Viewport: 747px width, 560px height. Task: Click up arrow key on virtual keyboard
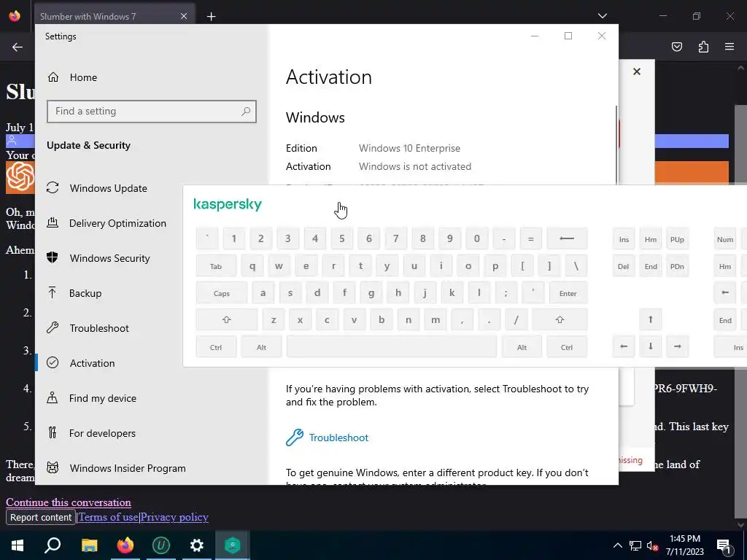coord(650,320)
